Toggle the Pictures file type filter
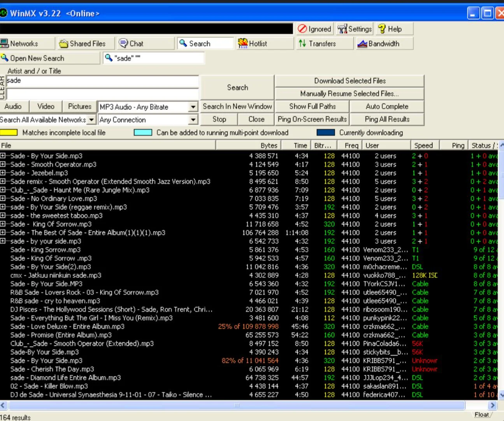 coord(79,107)
